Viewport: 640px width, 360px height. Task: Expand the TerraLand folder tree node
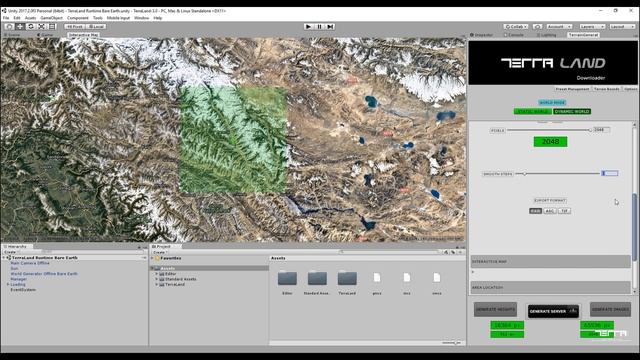click(157, 284)
